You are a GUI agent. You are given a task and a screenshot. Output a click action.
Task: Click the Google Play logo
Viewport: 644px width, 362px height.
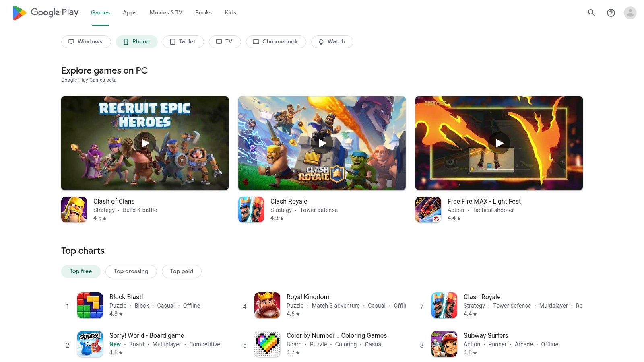[x=45, y=13]
